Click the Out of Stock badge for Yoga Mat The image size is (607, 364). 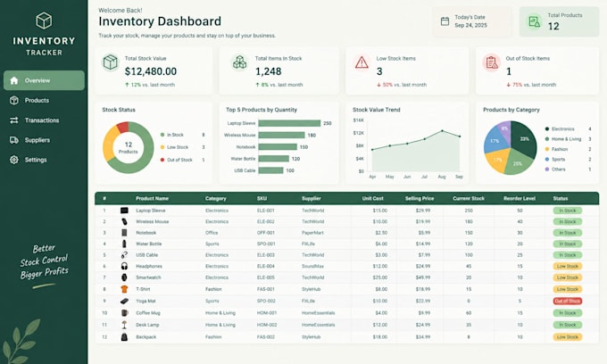[568, 301]
